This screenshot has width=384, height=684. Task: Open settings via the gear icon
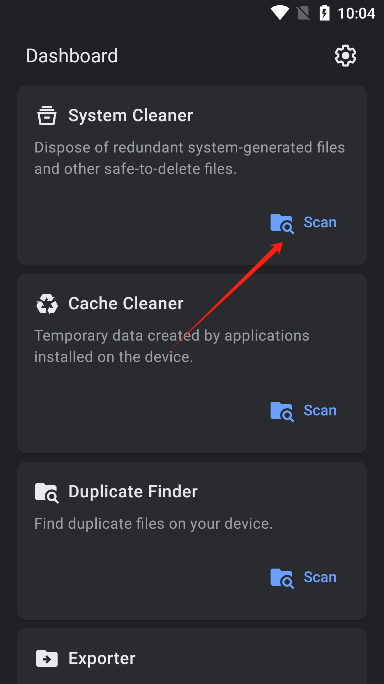(x=345, y=55)
